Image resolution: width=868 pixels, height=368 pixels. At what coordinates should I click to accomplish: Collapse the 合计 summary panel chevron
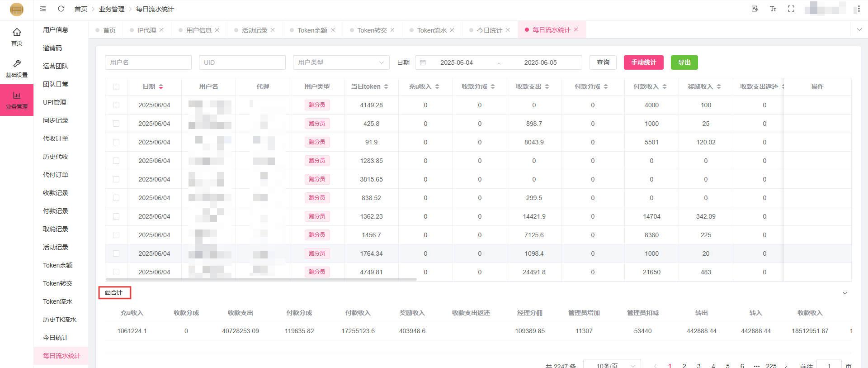tap(845, 293)
